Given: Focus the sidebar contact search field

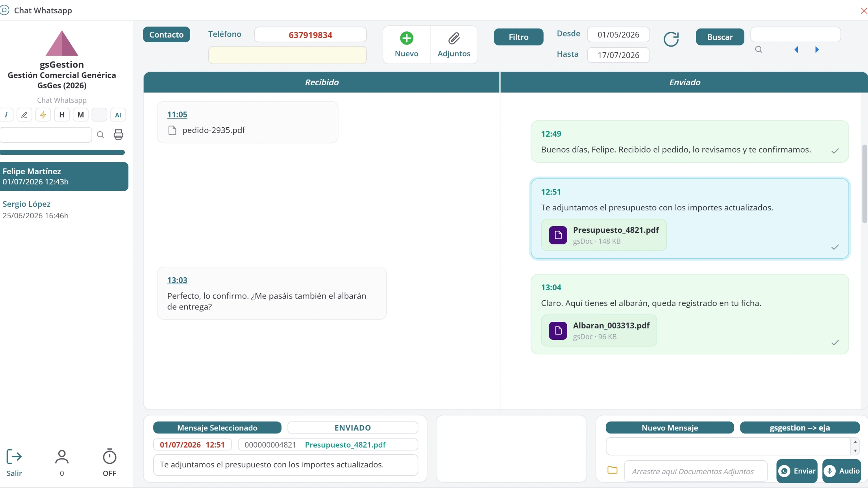Looking at the screenshot, I should [x=46, y=135].
